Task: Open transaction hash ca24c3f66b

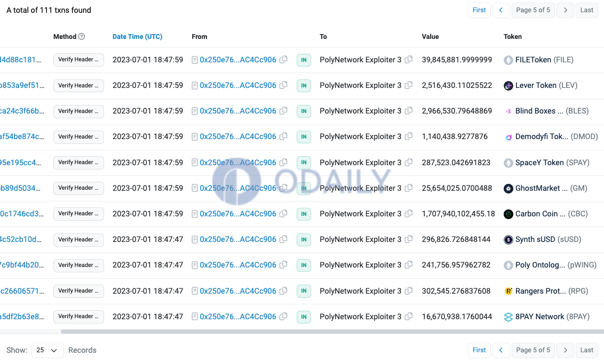Action: [x=22, y=111]
